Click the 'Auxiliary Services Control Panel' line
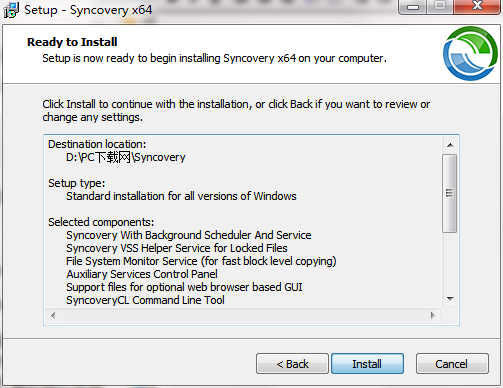503x388 pixels. pyautogui.click(x=142, y=274)
